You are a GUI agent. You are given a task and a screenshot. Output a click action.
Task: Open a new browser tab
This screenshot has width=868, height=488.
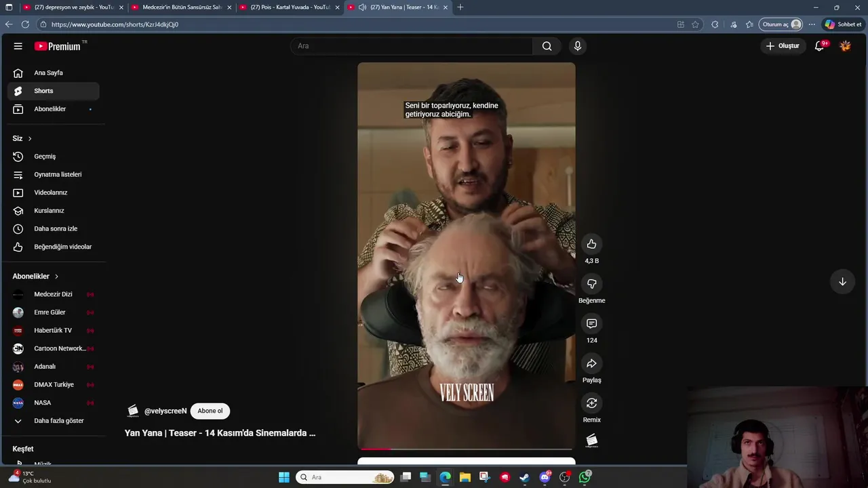coord(460,7)
